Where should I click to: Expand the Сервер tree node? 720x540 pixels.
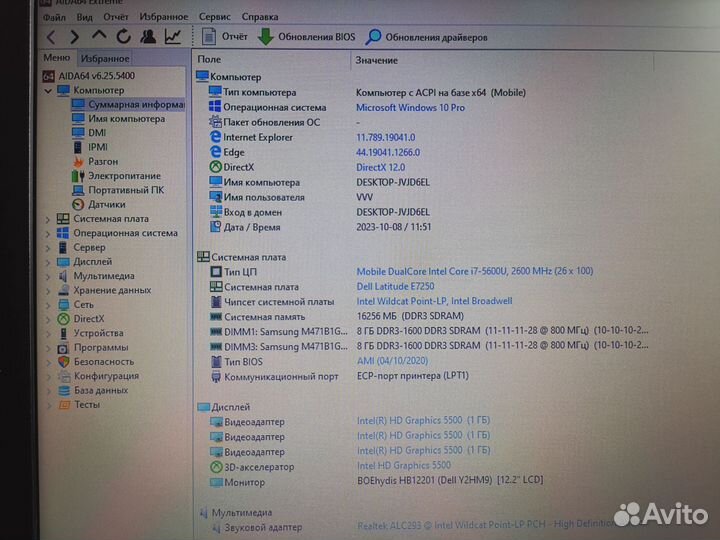[48, 248]
